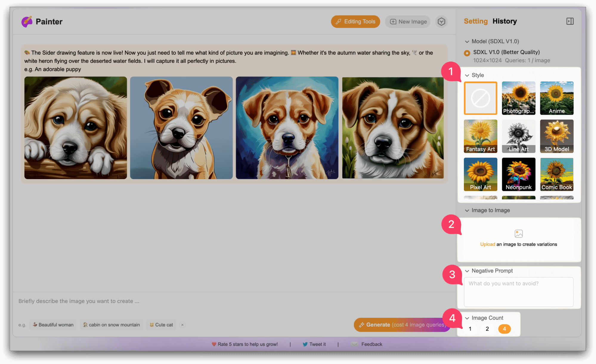Viewport: 596px width, 364px height.
Task: Collapse the Style section chevron
Action: tap(467, 75)
